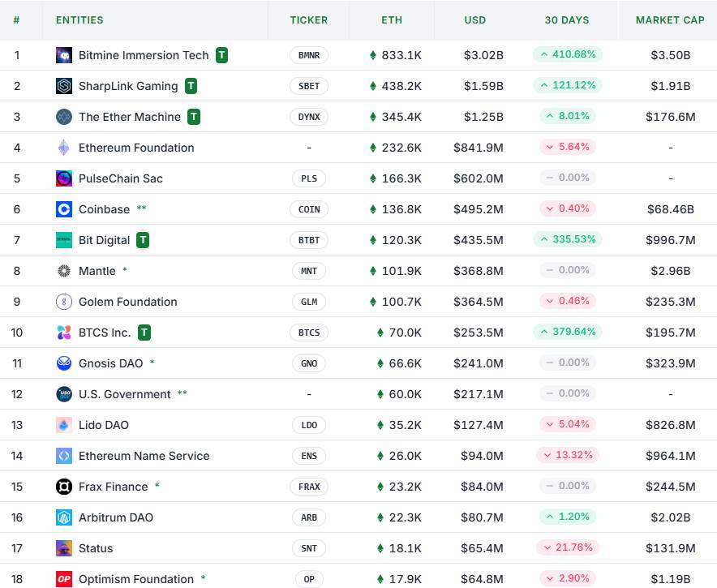
Task: Click the Optimism Foundation OP logo
Action: coord(64,579)
